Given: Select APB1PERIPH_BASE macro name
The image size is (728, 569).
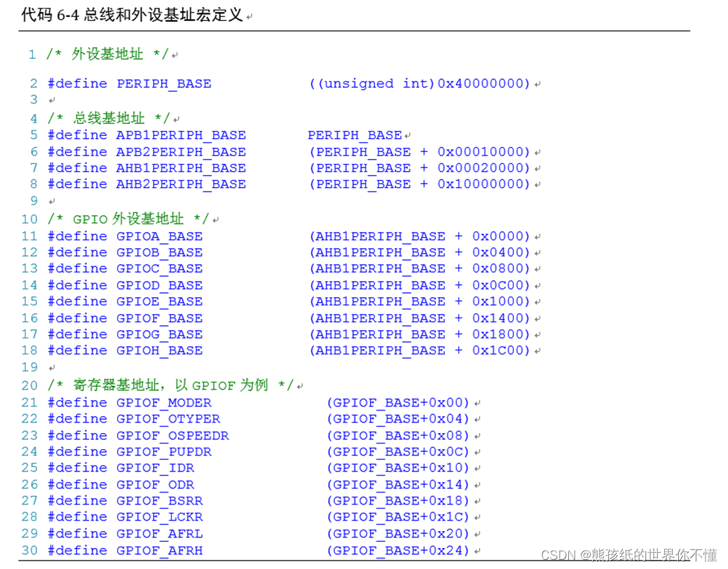Looking at the screenshot, I should click(181, 135).
